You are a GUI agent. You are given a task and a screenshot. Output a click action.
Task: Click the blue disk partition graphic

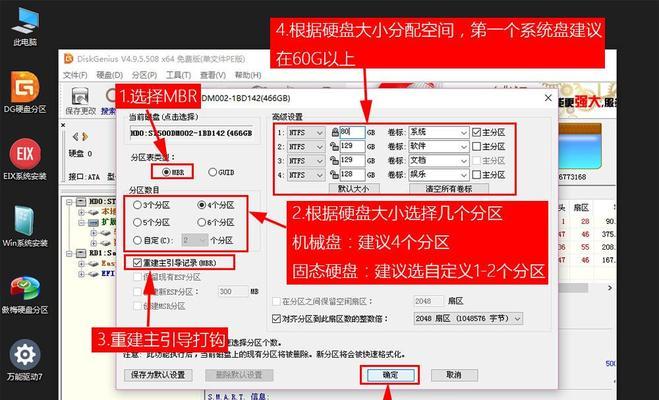coord(580,146)
